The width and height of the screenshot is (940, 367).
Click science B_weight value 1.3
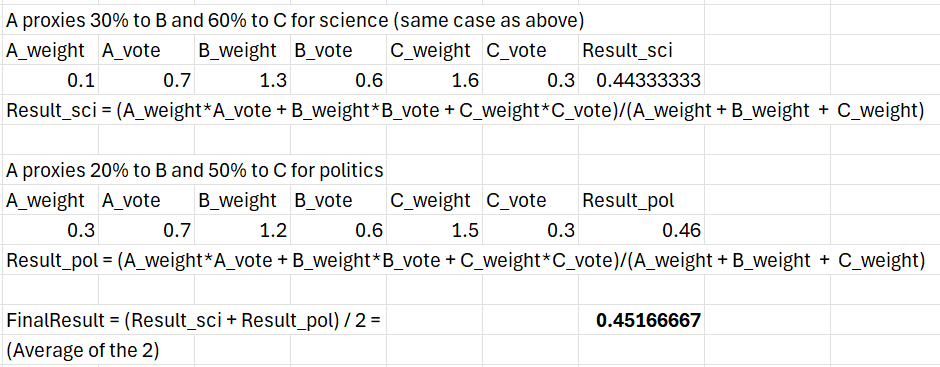[243, 80]
